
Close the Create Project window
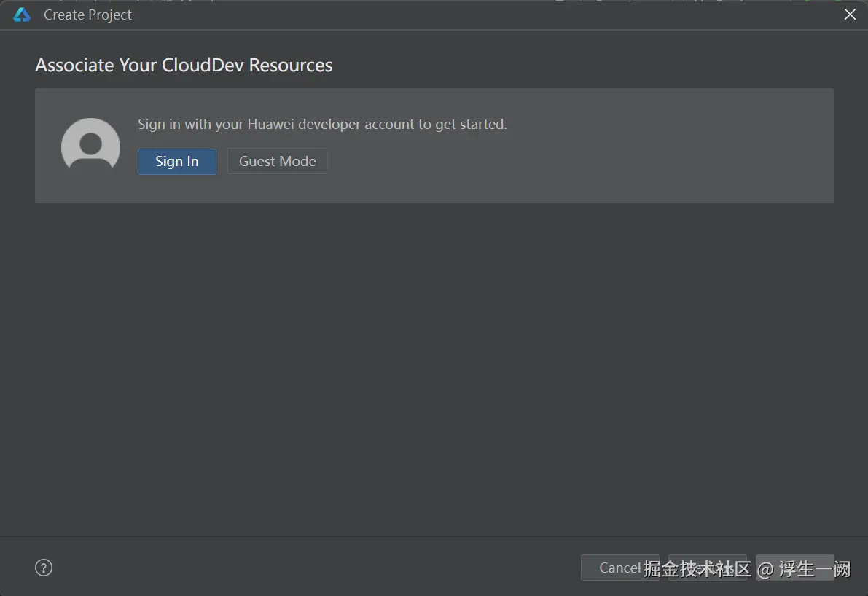click(x=850, y=15)
